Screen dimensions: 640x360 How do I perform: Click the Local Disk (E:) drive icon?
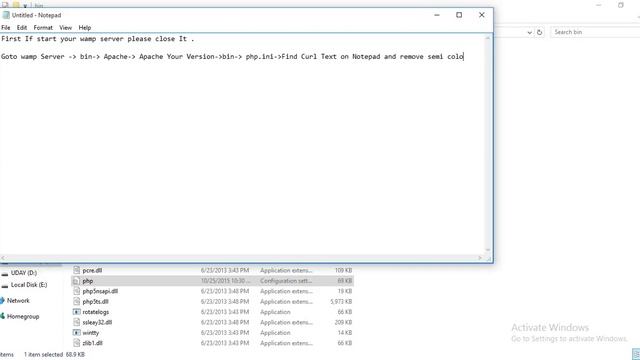(5, 285)
